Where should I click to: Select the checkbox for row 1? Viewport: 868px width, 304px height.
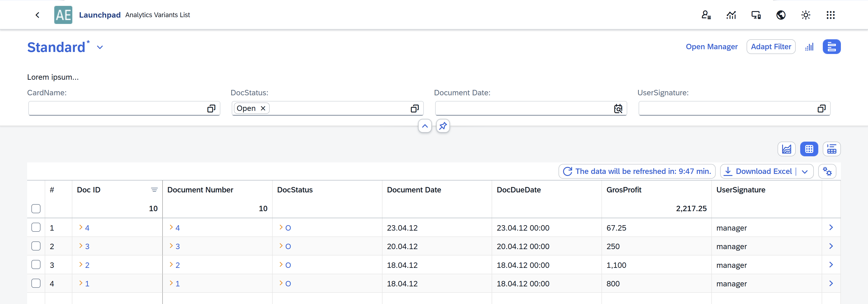click(36, 228)
